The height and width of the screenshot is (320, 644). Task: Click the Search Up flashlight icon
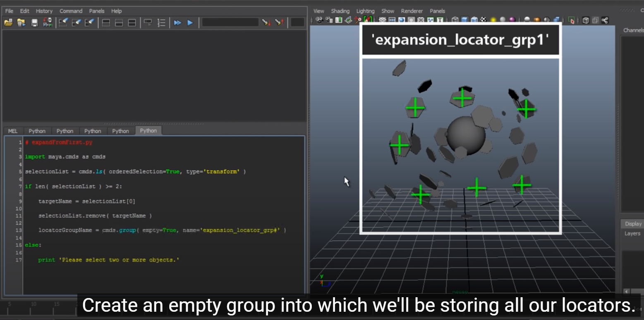(x=279, y=22)
